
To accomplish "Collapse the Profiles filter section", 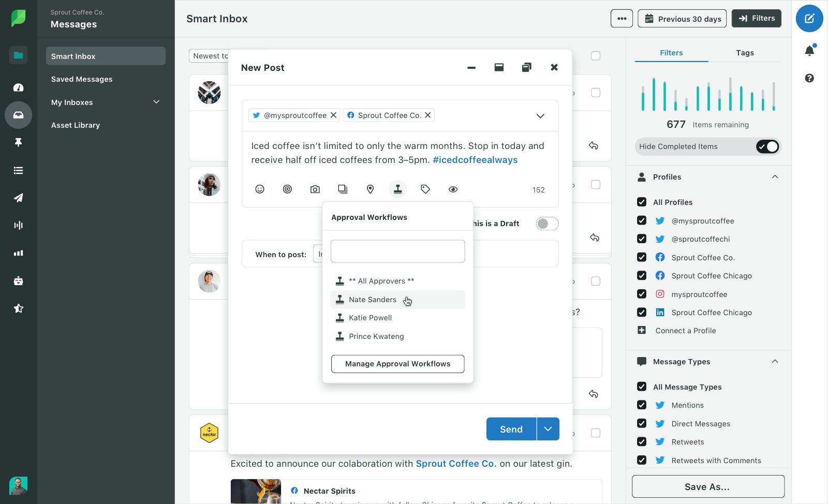I will (x=775, y=176).
